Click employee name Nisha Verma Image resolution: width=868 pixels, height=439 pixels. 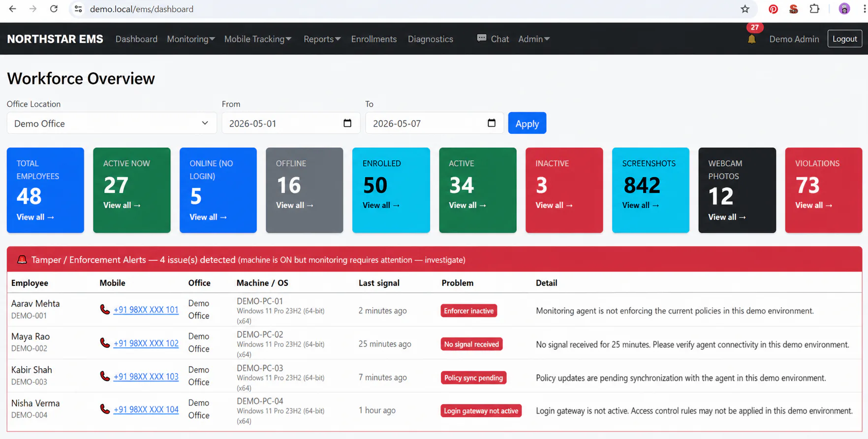point(35,403)
